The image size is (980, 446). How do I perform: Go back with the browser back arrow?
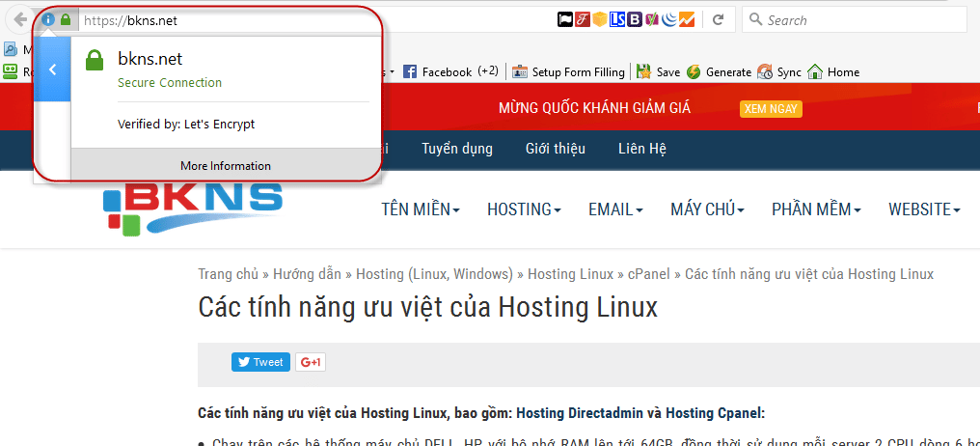(x=19, y=20)
